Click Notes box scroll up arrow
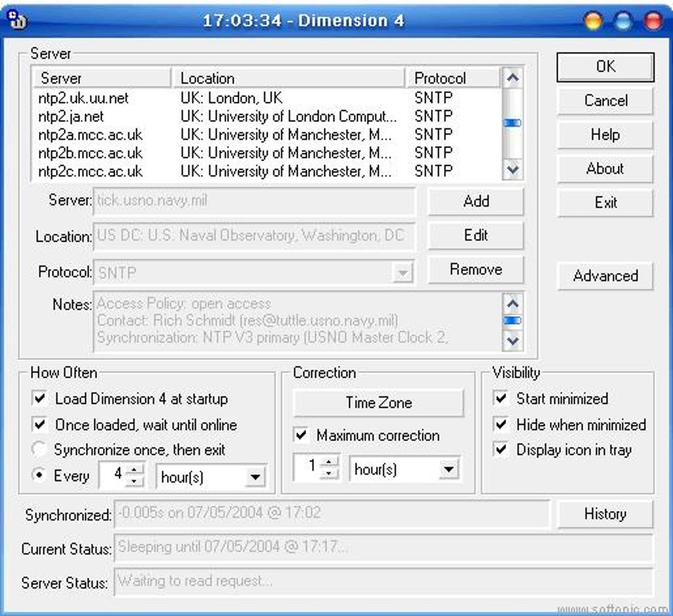 (x=513, y=304)
